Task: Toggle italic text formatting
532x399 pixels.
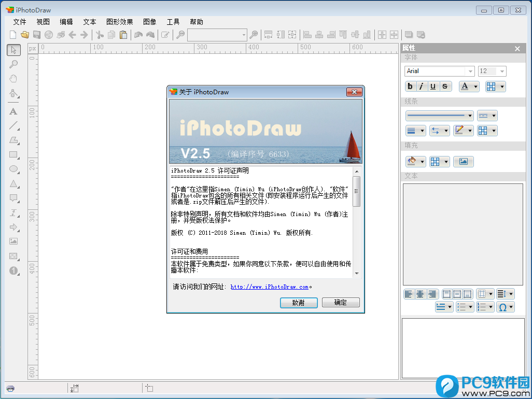Action: (x=422, y=87)
